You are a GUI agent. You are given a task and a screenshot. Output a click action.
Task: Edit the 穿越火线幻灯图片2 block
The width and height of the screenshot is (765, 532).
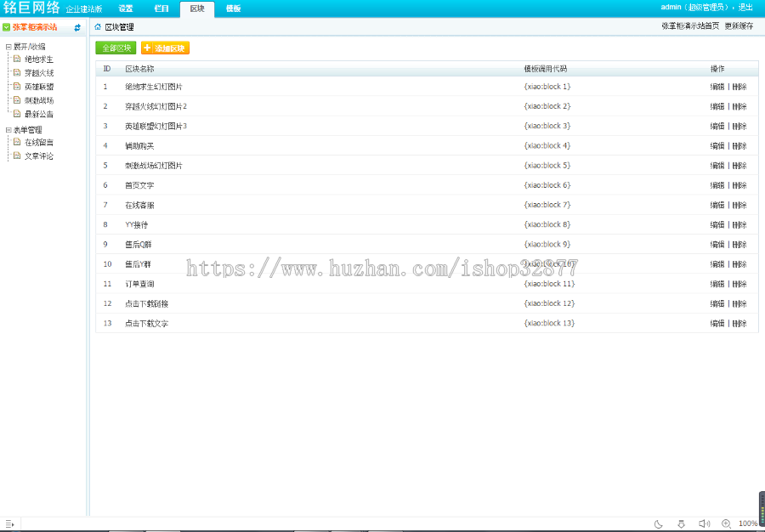click(717, 106)
